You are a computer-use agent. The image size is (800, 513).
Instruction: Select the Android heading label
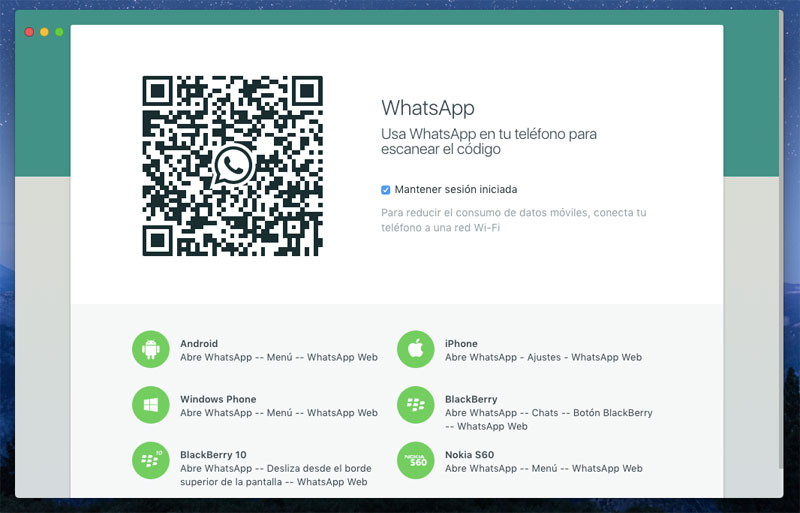pyautogui.click(x=199, y=343)
